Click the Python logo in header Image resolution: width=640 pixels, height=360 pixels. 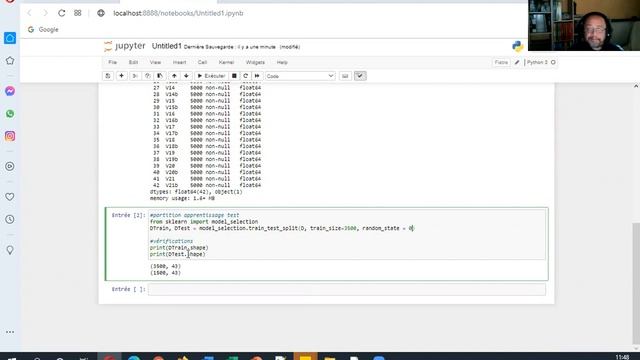point(518,47)
